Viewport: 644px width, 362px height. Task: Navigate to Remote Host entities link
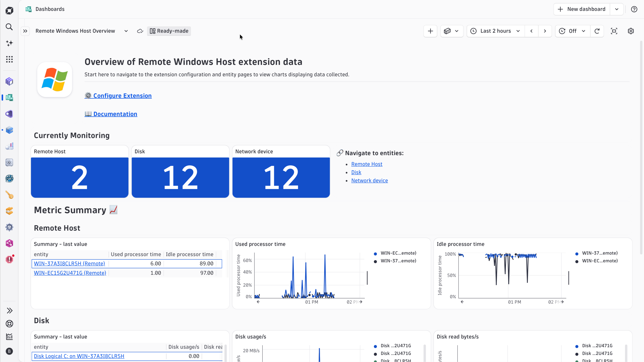367,164
